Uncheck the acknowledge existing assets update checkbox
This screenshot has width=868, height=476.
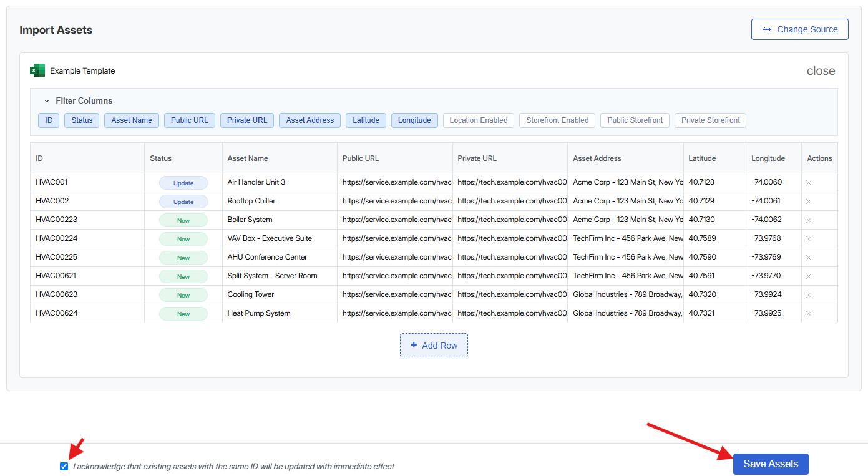click(x=64, y=466)
